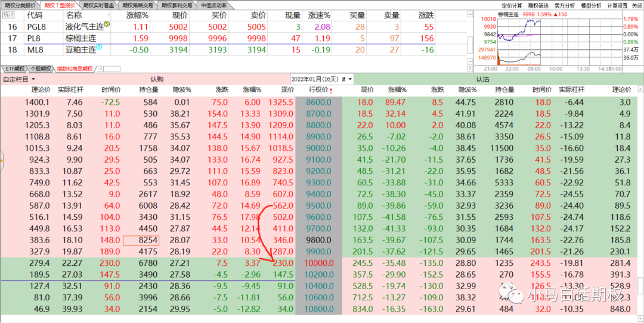The width and height of the screenshot is (644, 323).
Task: Click red sort arrow next to 行权价
Action: pyautogui.click(x=331, y=90)
